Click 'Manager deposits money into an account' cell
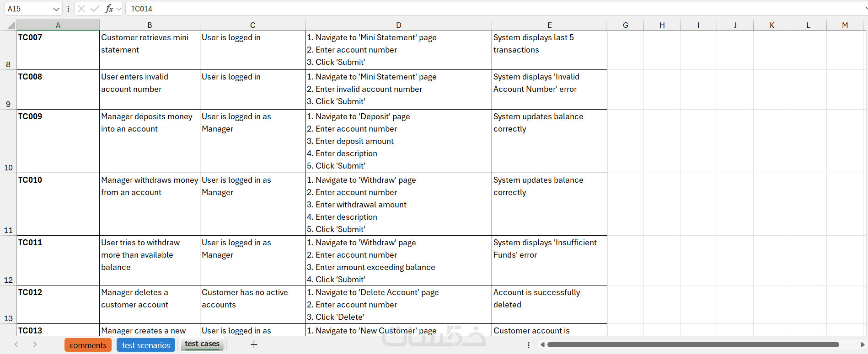The height and width of the screenshot is (354, 868). 150,141
